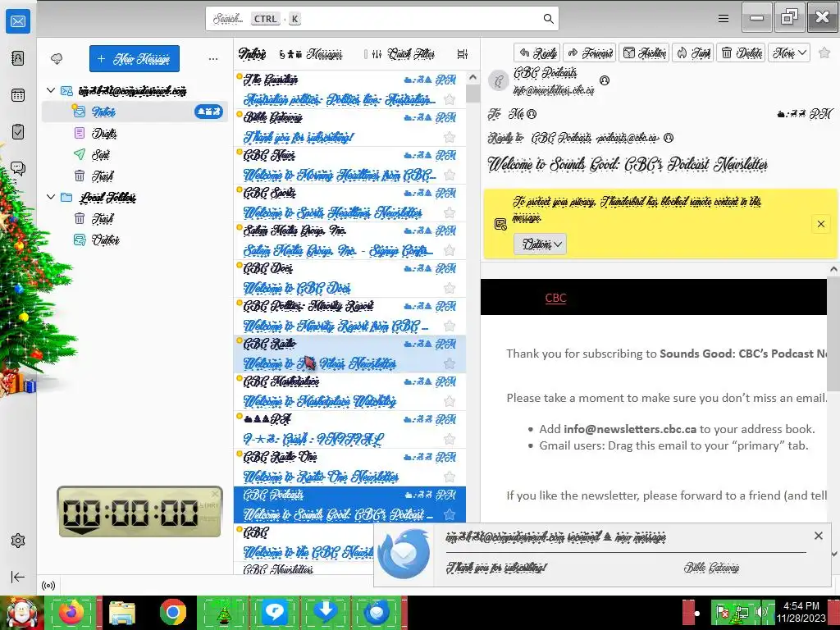Open the More actions dropdown
Viewport: 840px width, 630px height.
789,52
